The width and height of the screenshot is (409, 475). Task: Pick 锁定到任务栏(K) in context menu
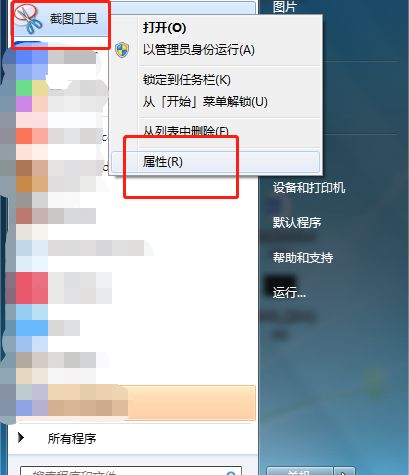coord(187,80)
